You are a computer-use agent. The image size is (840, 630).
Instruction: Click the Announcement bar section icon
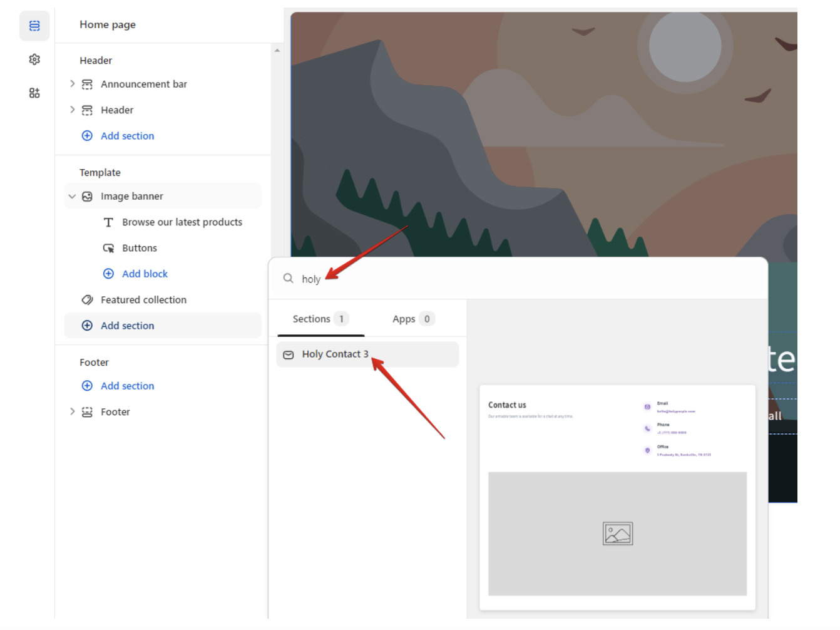click(x=87, y=85)
